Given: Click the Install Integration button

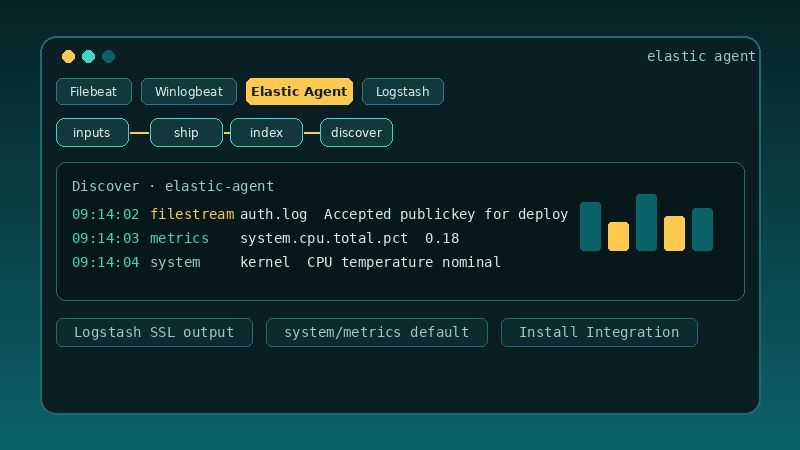Looking at the screenshot, I should click(x=599, y=333).
